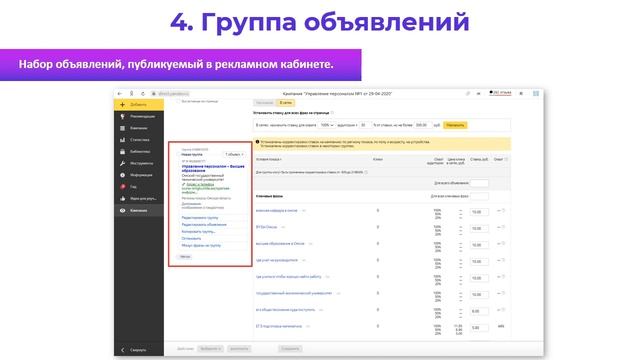Click the warning icon in yellow notice bar
Image resolution: width=640 pixels, height=360 pixels.
257,142
